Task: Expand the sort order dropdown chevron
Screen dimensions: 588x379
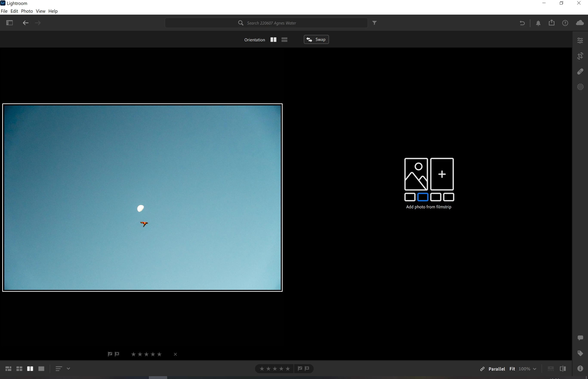Action: coord(68,369)
